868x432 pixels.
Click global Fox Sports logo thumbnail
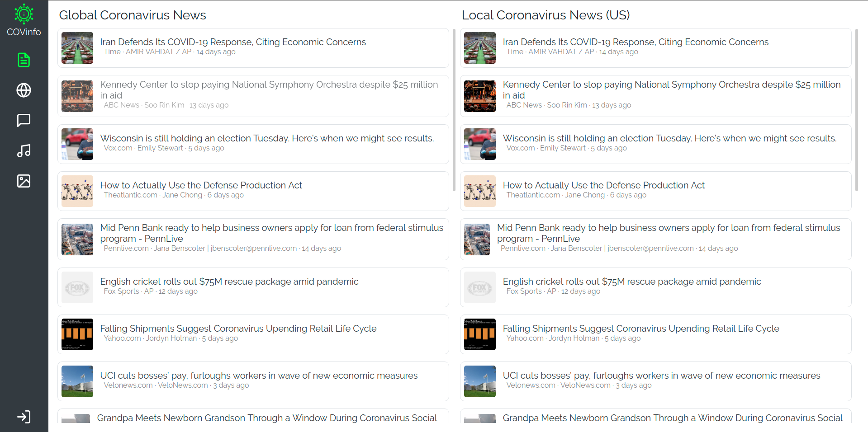click(77, 287)
